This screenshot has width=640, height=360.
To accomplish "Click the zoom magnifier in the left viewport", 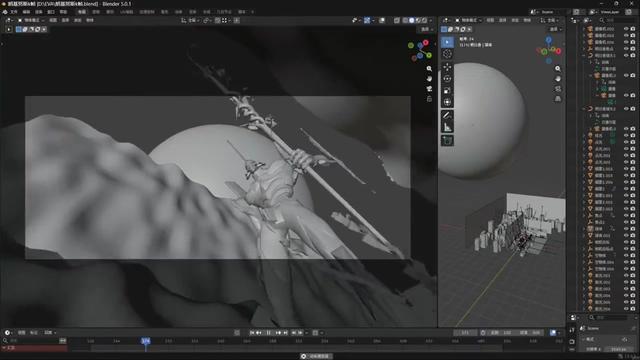I will click(429, 69).
